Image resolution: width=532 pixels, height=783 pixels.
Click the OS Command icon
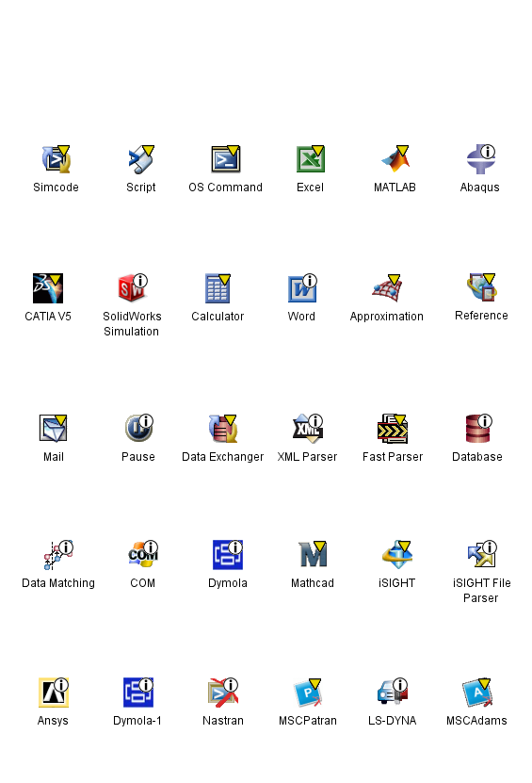[226, 159]
